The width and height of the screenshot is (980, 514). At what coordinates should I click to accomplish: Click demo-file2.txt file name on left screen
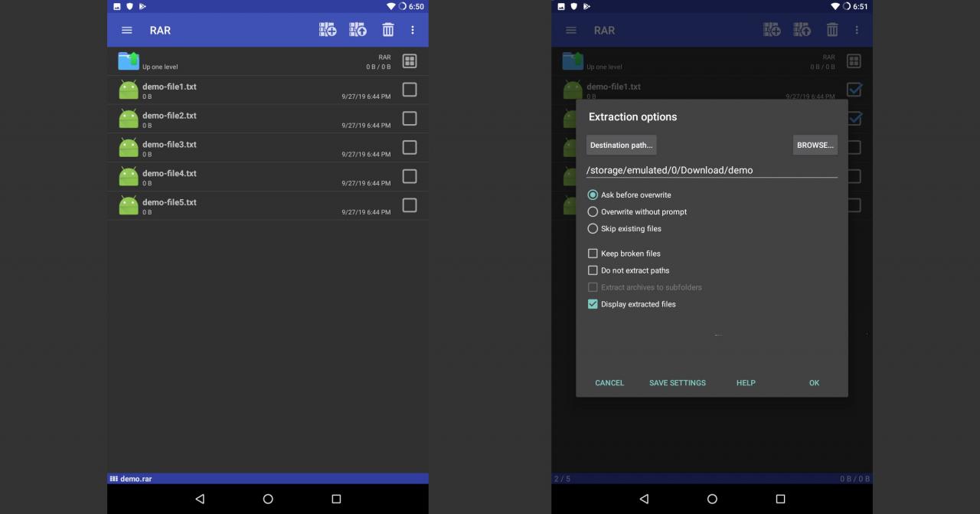169,116
